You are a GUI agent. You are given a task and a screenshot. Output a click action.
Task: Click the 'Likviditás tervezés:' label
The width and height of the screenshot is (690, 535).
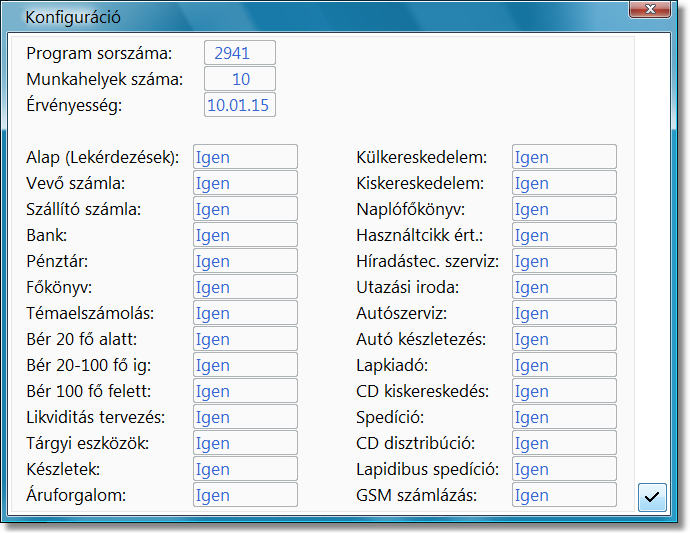[x=95, y=417]
